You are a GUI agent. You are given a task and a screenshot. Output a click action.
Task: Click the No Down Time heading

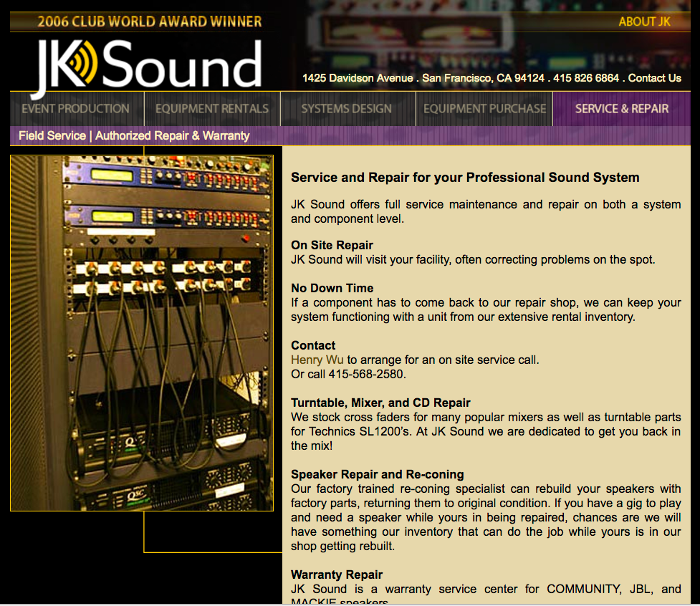coord(332,288)
